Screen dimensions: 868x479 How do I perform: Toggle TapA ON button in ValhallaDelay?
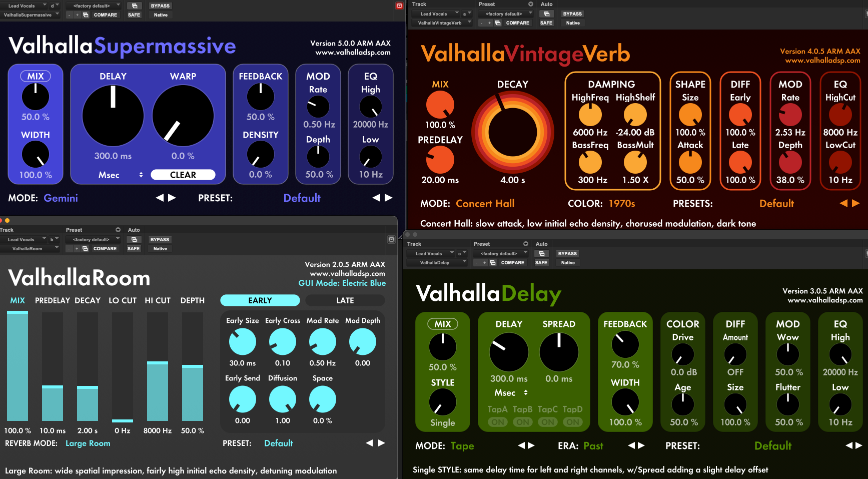(x=498, y=422)
